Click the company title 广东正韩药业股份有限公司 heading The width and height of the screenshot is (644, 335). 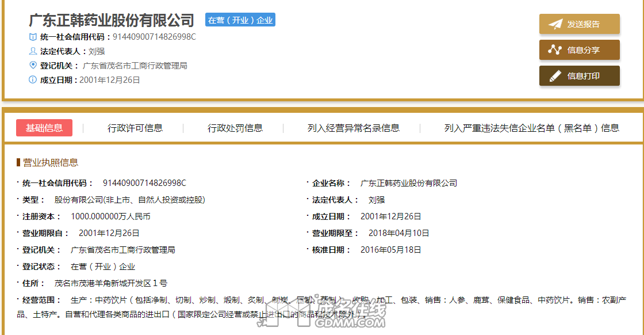pyautogui.click(x=112, y=21)
